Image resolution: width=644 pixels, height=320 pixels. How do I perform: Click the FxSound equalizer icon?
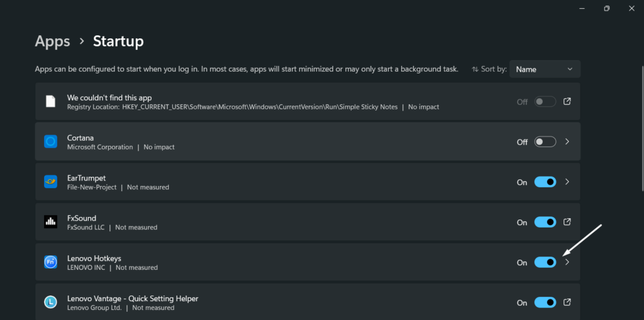point(50,222)
